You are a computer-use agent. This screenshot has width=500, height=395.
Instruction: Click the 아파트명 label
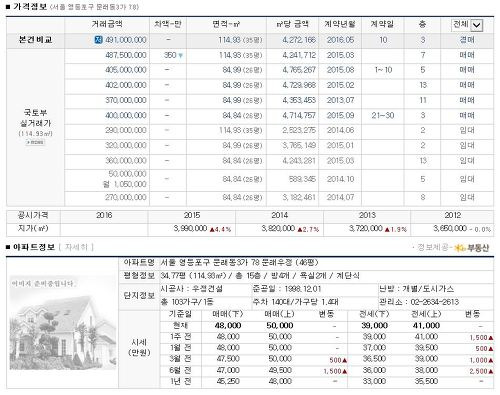(x=139, y=263)
